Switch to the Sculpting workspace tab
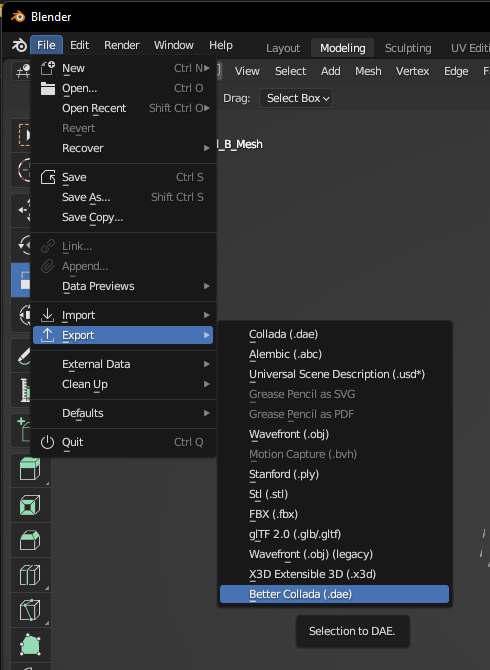Screen dimensions: 490x670 pos(408,48)
